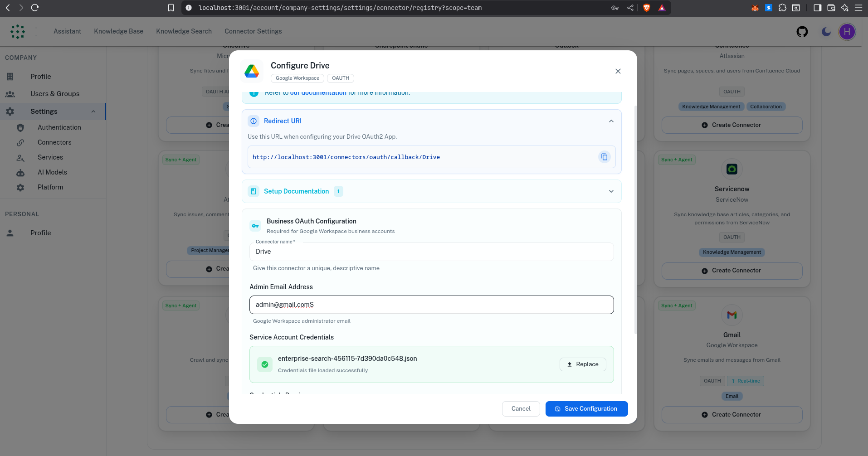Collapse the Redirect URI section

[611, 121]
